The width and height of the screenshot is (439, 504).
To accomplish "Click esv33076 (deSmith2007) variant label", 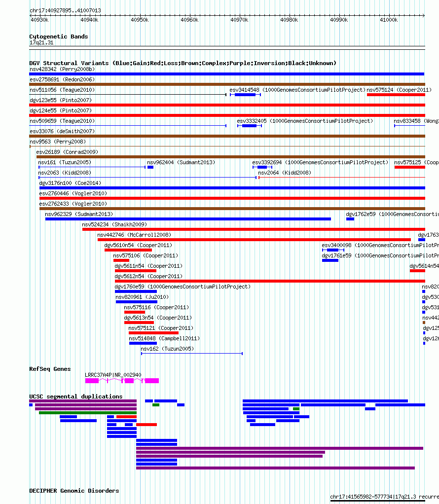I will coord(62,131).
